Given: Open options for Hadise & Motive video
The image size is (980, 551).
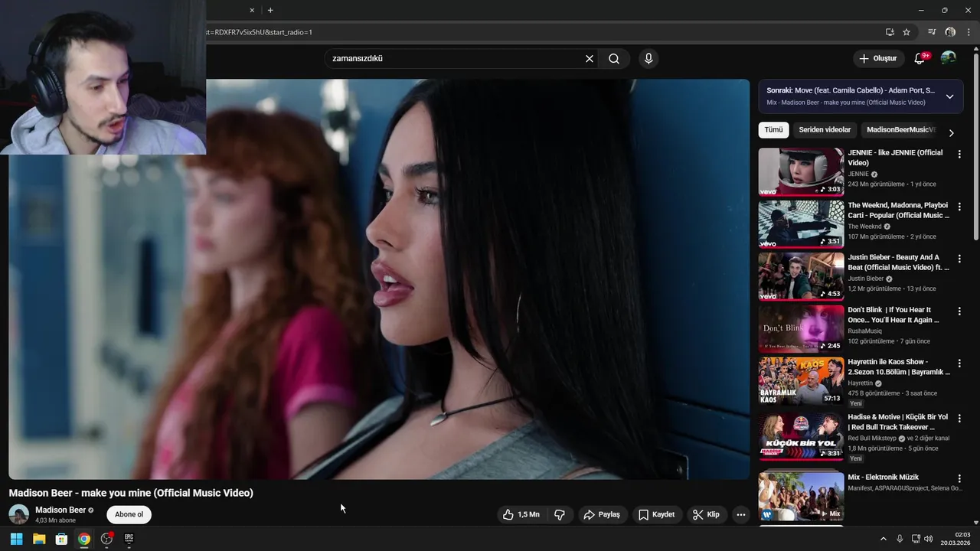Looking at the screenshot, I should click(959, 419).
